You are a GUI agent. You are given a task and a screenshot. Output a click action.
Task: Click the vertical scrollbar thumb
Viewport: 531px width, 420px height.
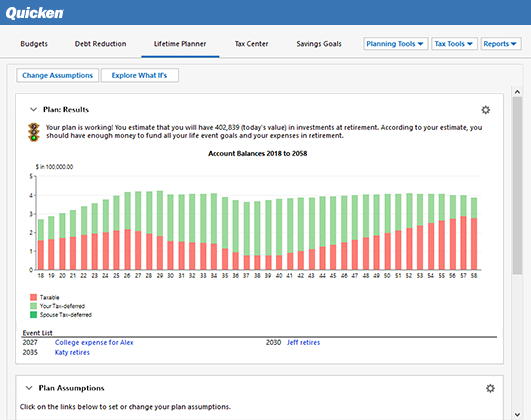point(517,185)
